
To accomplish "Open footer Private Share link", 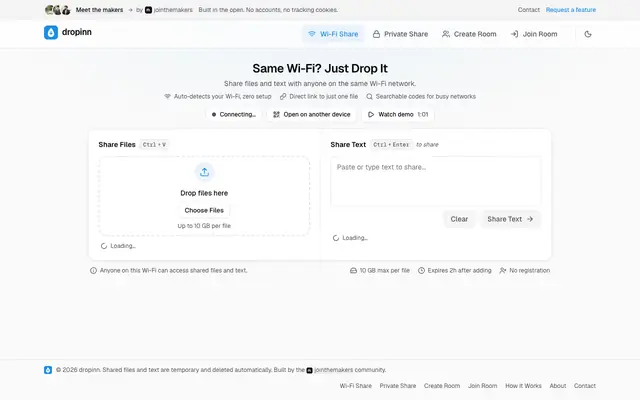I will (398, 386).
